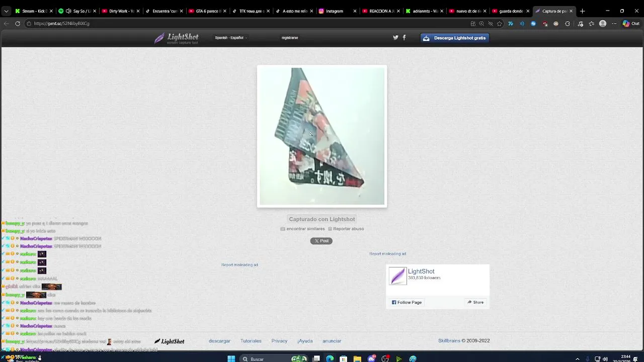Viewport: 644px width, 362px height.
Task: Open descargar footer link
Action: point(219,341)
